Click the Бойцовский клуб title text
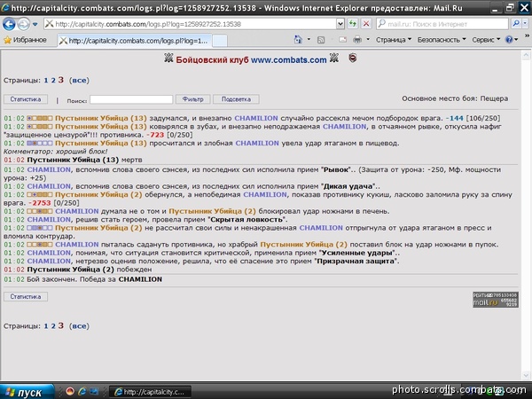The image size is (532, 399). pos(212,60)
